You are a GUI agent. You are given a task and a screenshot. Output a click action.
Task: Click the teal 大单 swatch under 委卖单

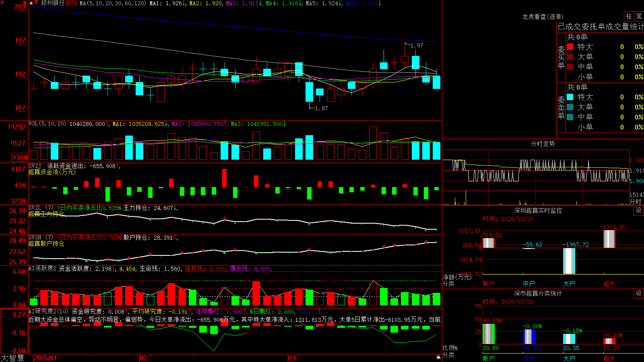pos(570,107)
